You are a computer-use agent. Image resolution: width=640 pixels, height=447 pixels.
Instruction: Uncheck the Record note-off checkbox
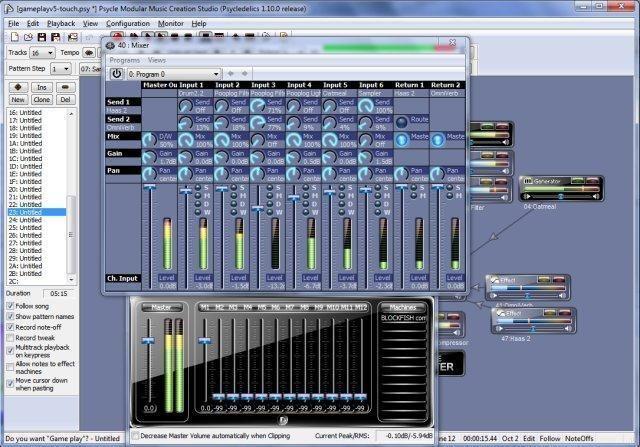10,327
